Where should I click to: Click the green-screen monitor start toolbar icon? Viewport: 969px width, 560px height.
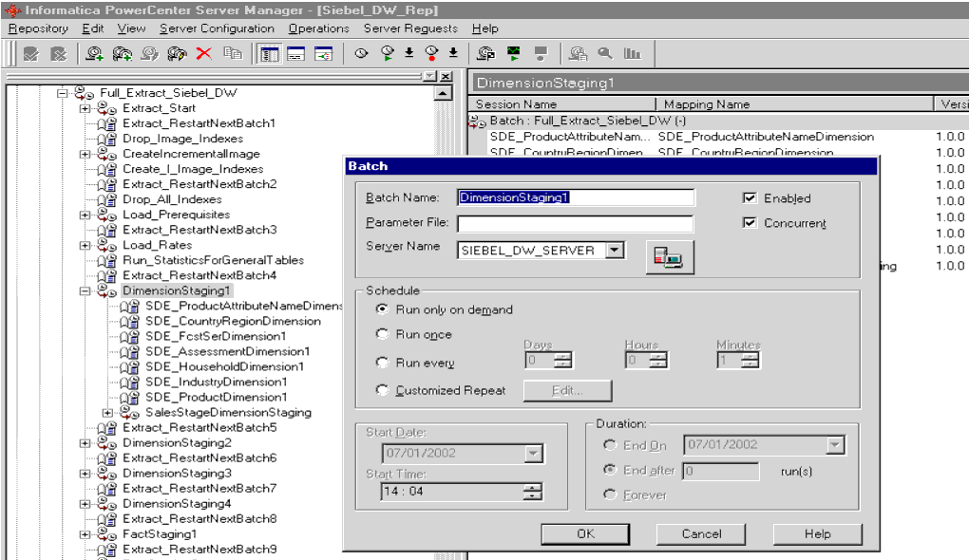pyautogui.click(x=514, y=54)
